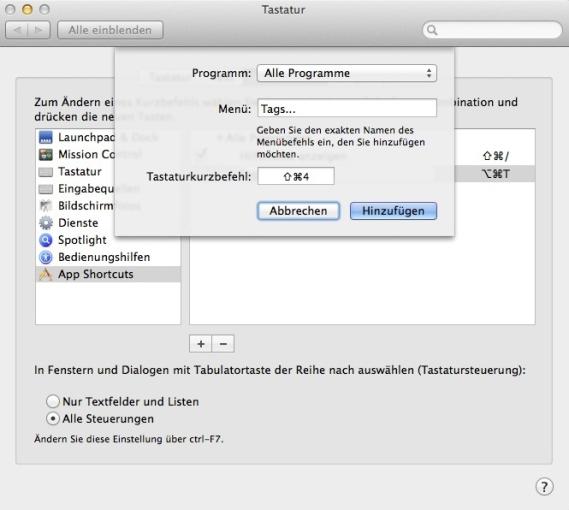Select Nur Textfelder und Listen radio button
This screenshot has width=569, height=510.
tap(53, 401)
